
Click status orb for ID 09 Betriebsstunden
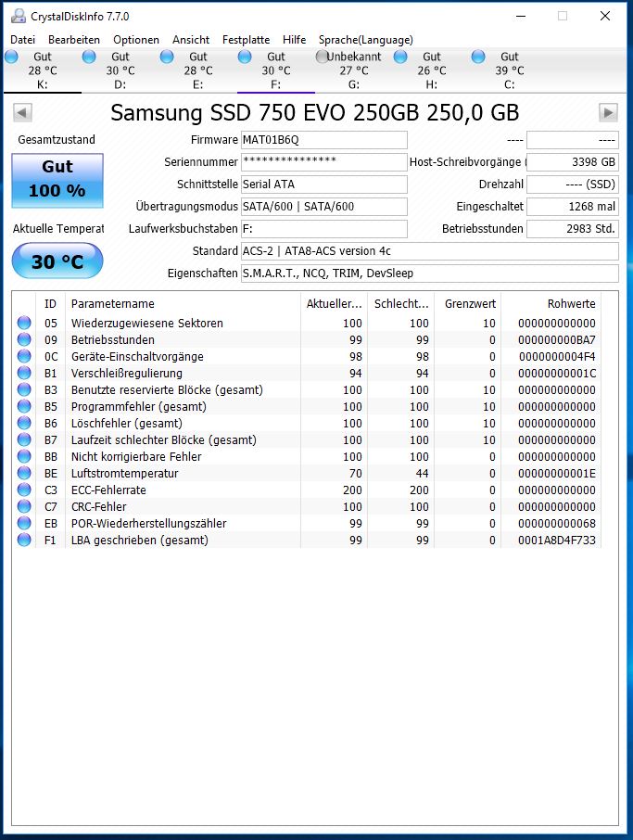(x=24, y=339)
